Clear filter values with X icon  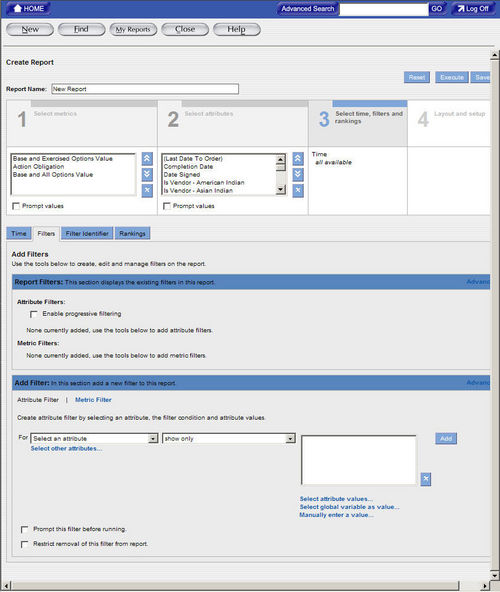[426, 479]
